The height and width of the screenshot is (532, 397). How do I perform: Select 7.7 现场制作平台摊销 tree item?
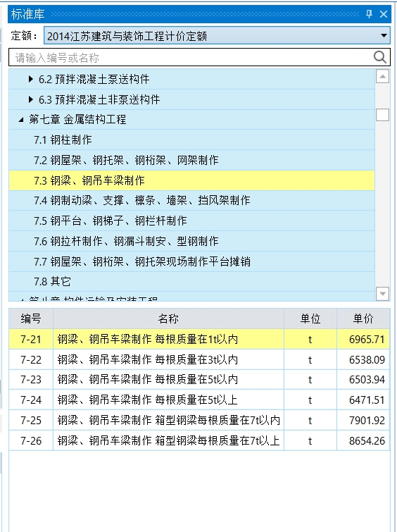(192, 261)
